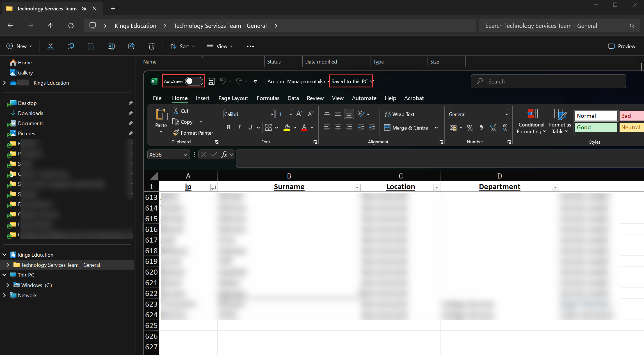Open the Surname column filter dropdown
This screenshot has width=644, height=355.
[x=357, y=187]
